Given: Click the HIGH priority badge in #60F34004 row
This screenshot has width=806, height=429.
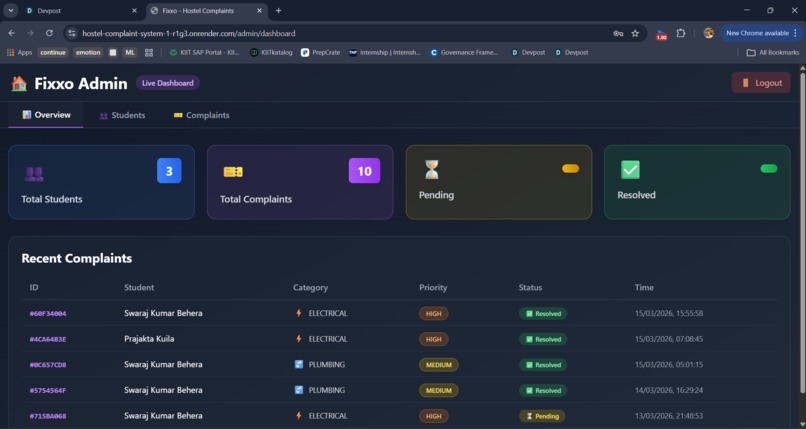Looking at the screenshot, I should coord(433,313).
